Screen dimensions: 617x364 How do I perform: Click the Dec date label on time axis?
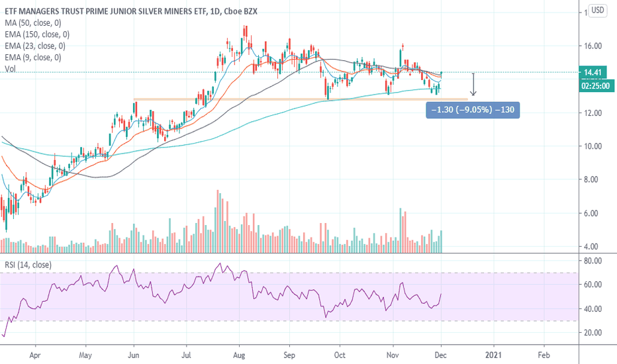(x=441, y=355)
